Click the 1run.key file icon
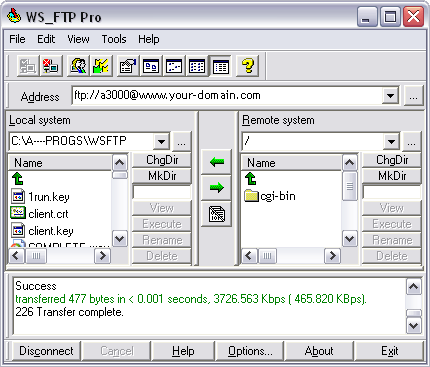 18,197
